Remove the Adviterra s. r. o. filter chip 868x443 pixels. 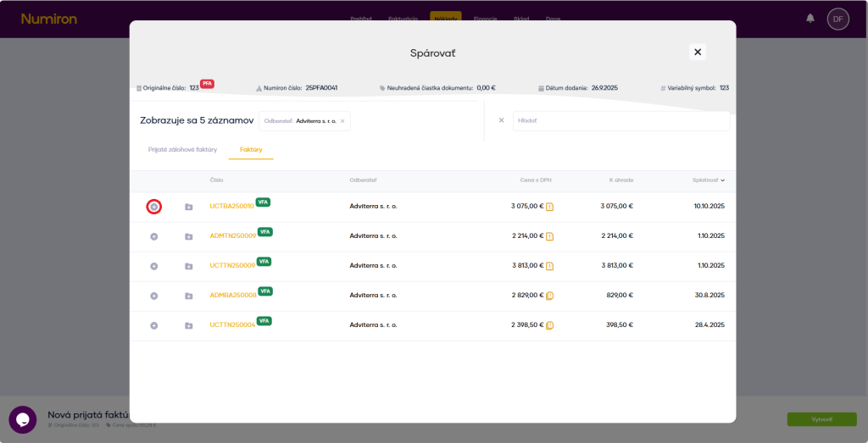click(x=342, y=121)
